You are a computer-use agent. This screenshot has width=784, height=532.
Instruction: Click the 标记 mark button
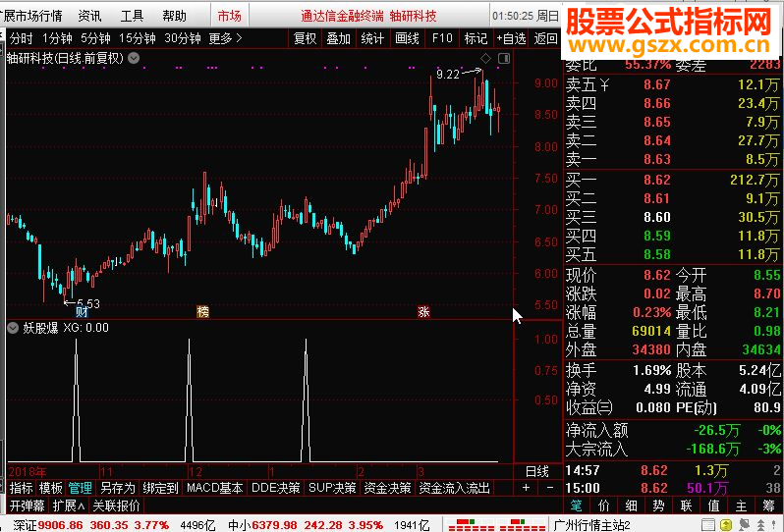(476, 38)
